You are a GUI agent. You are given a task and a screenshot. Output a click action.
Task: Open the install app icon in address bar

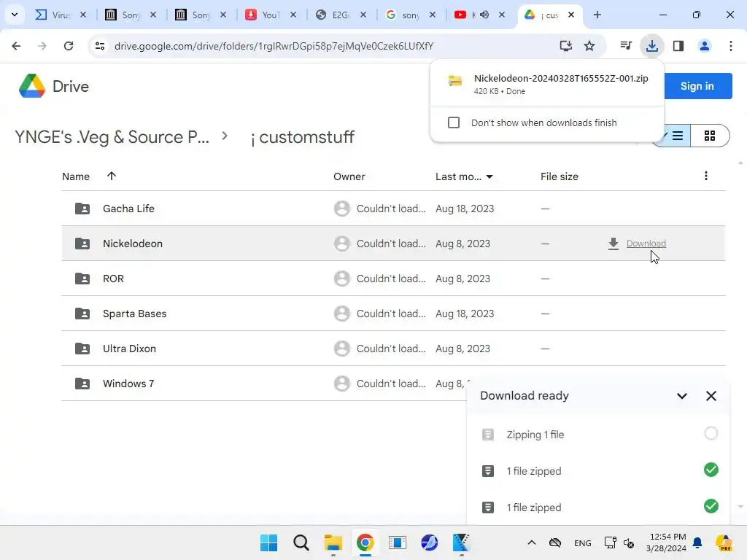565,46
